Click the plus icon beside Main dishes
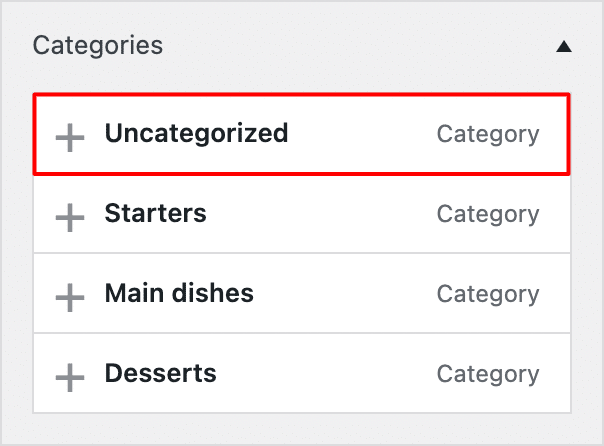This screenshot has width=604, height=446. (69, 296)
